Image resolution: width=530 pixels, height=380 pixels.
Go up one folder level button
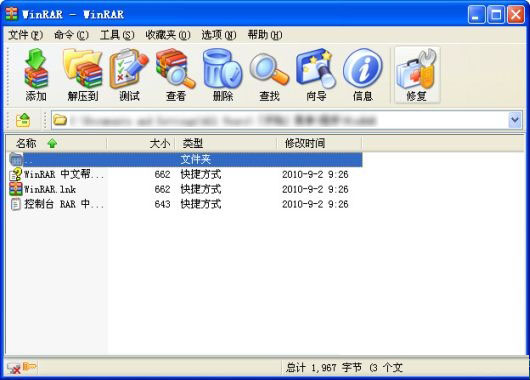[x=23, y=120]
